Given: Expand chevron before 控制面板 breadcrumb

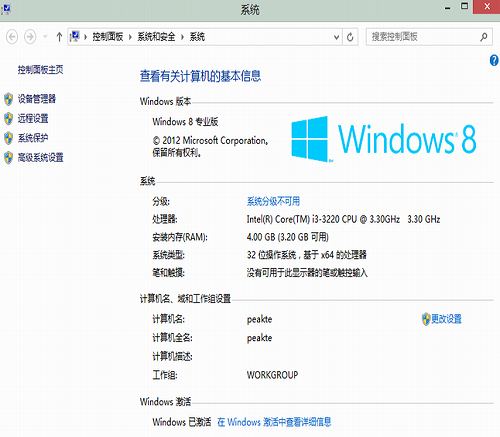Looking at the screenshot, I should tap(86, 37).
